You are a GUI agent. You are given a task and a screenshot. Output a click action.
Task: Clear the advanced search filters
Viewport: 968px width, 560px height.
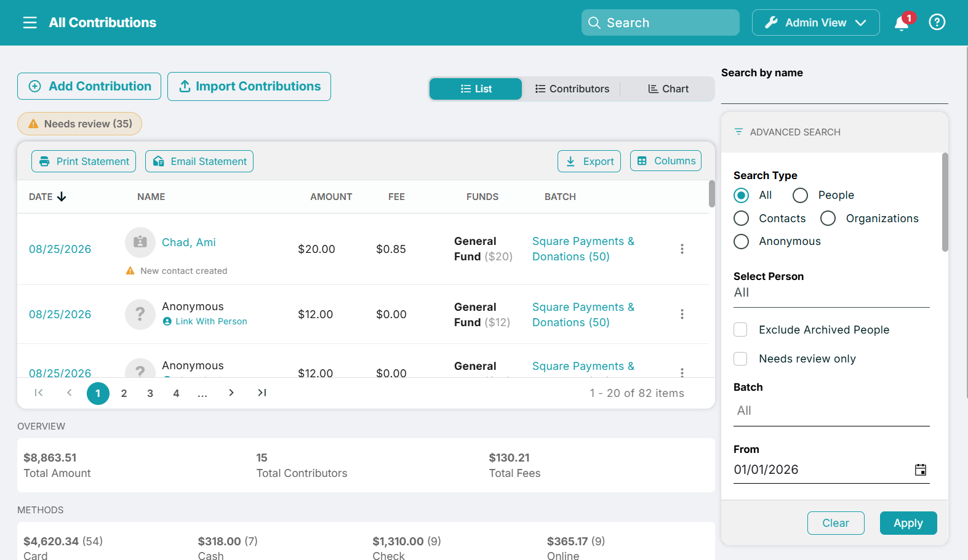[836, 523]
